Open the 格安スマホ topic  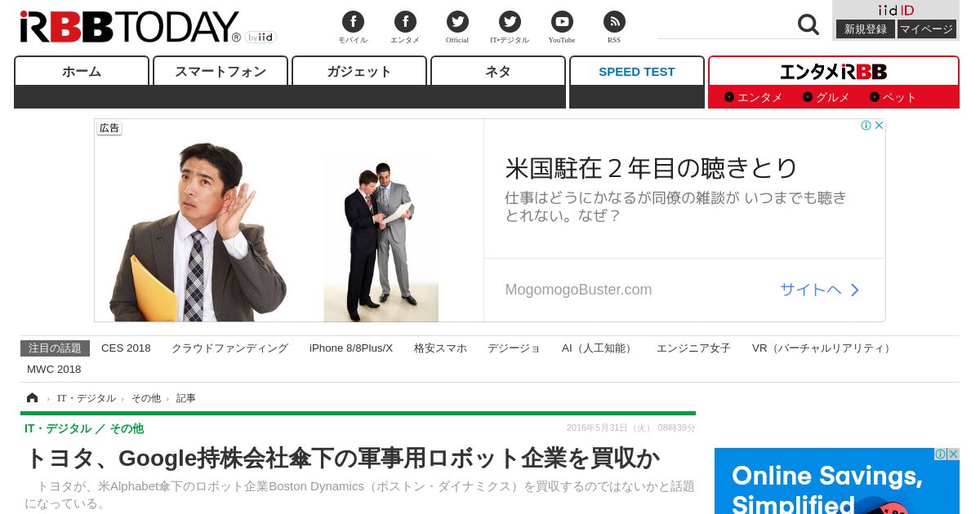[440, 348]
